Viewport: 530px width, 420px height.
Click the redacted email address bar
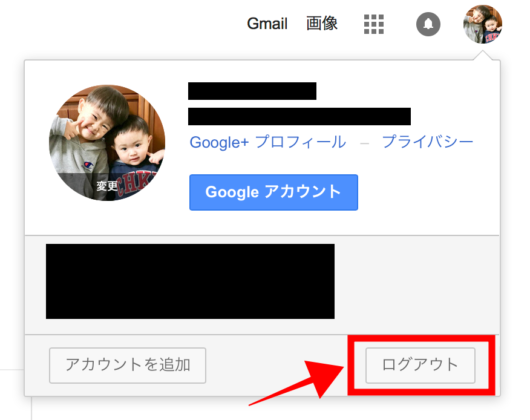click(299, 117)
